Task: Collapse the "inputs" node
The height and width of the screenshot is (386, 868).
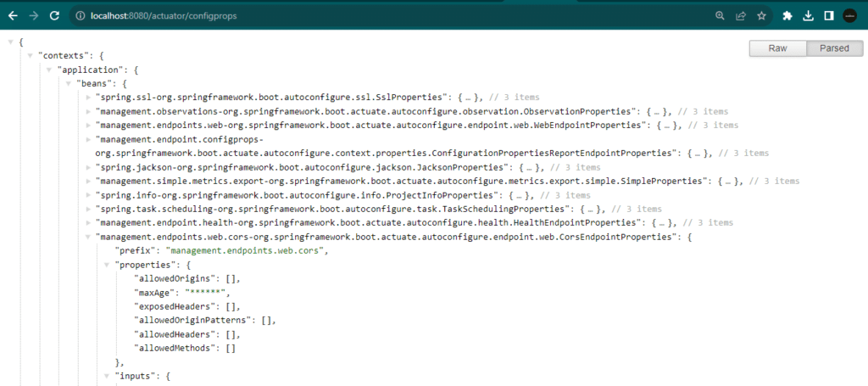Action: [x=108, y=376]
